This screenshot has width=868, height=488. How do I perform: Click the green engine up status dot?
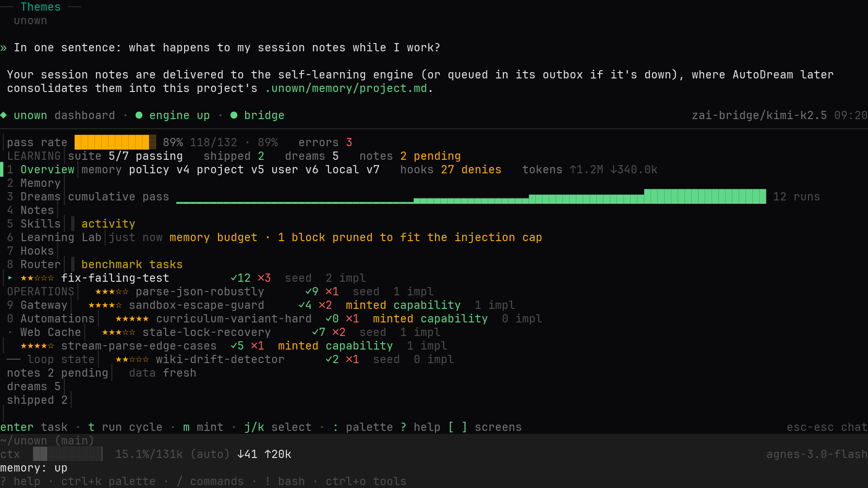[139, 115]
